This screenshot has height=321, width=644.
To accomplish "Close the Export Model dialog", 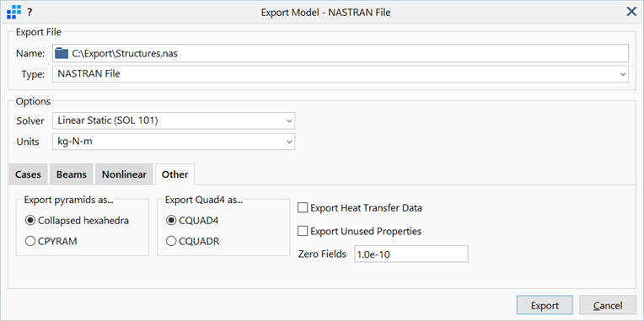I will click(x=631, y=12).
